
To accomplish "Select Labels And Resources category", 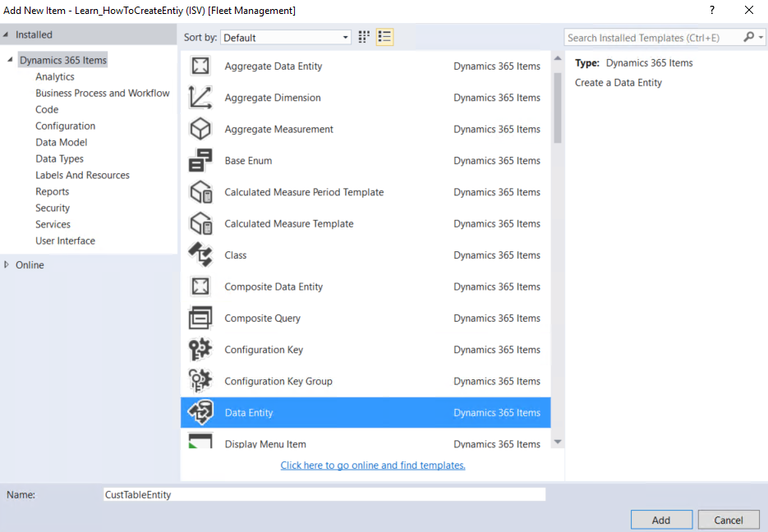I will tap(82, 175).
